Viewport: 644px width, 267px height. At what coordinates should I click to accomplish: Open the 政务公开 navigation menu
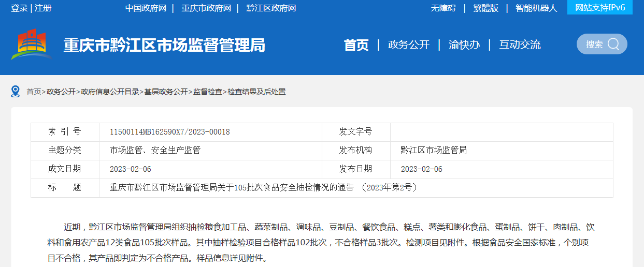(x=409, y=45)
